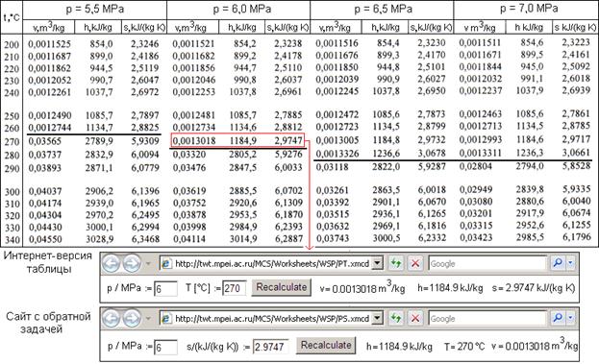Screen dimensions: 599x364
Task: Click the Google search box in the lower browser
Action: 487,318
